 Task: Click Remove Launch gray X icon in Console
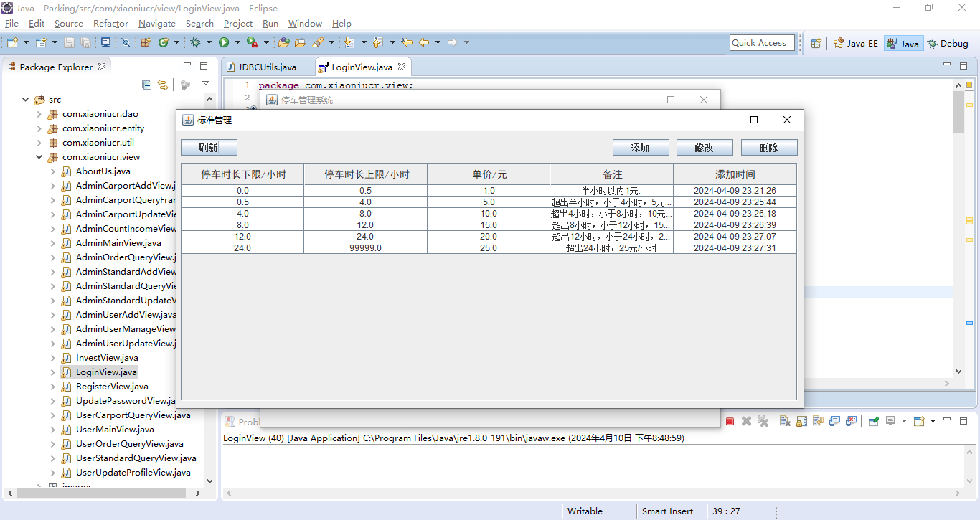746,421
